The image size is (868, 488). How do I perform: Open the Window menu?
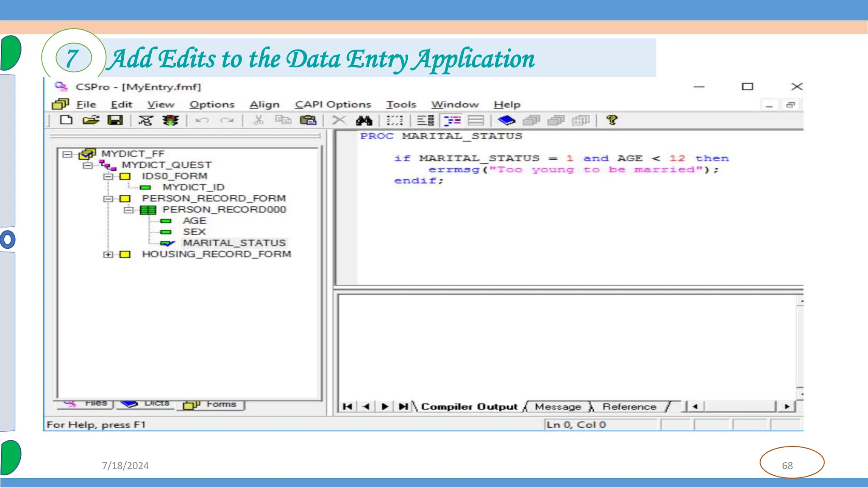click(x=455, y=104)
